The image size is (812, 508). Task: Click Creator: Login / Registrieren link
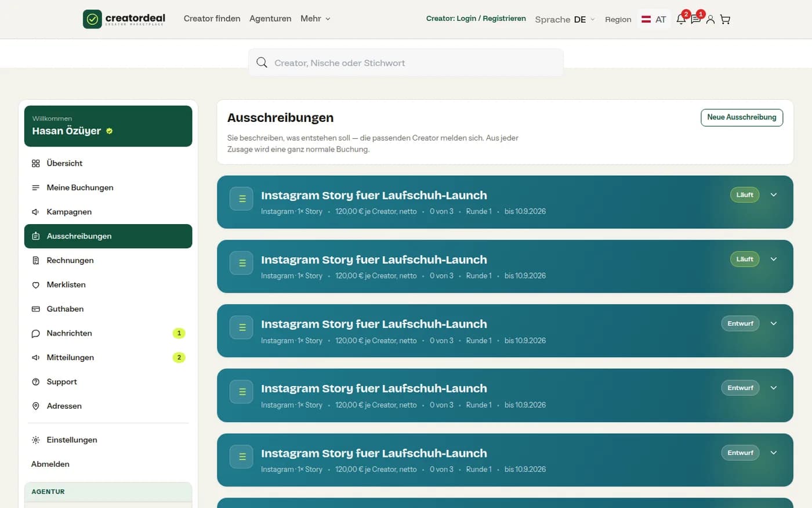click(x=476, y=19)
